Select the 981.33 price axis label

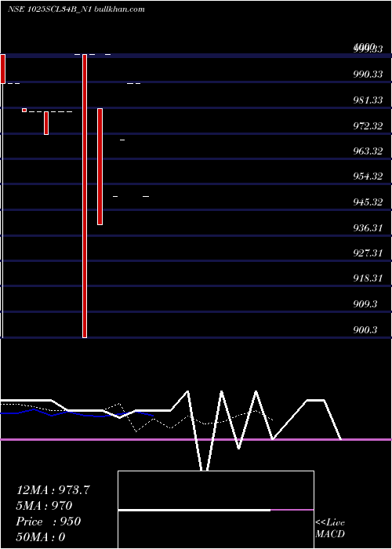(368, 100)
